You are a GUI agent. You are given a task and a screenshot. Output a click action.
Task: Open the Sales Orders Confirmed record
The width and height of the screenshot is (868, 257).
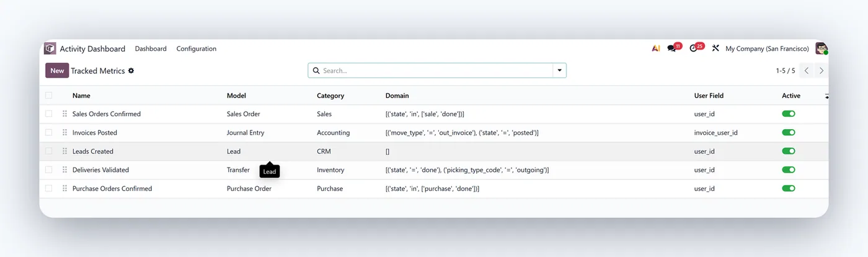point(107,114)
